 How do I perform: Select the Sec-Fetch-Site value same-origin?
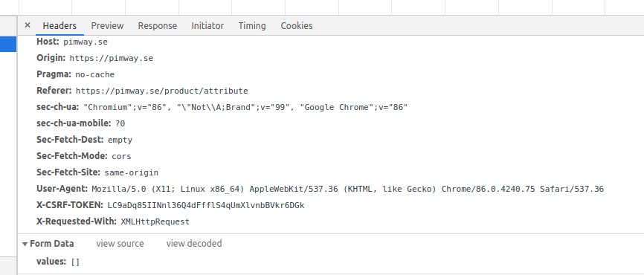(x=132, y=172)
